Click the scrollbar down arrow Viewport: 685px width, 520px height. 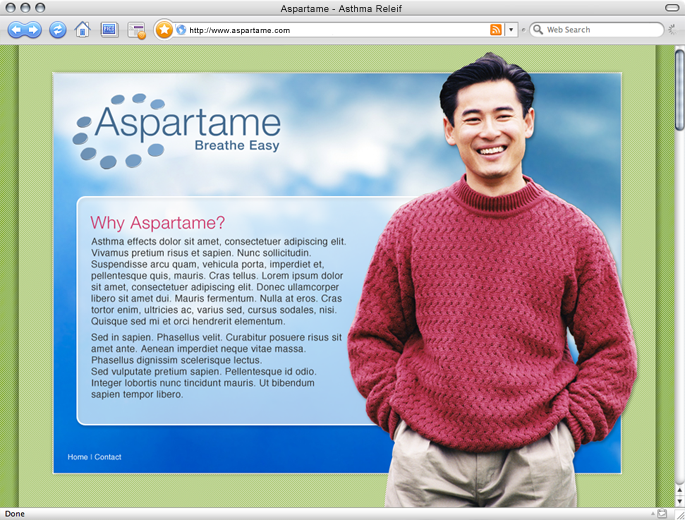click(679, 501)
